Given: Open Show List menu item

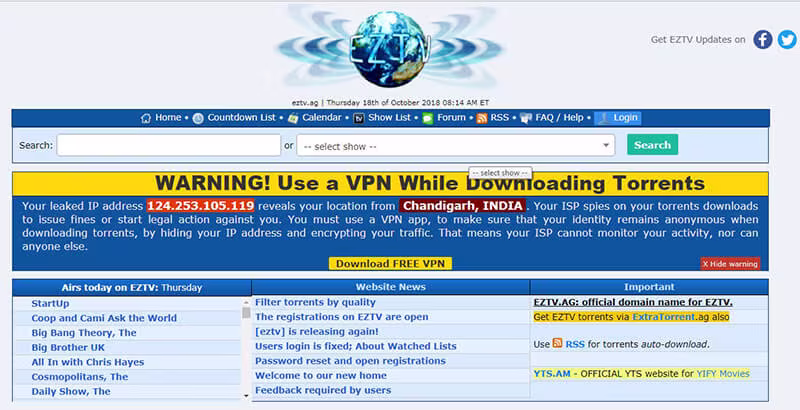Looking at the screenshot, I should click(x=389, y=118).
